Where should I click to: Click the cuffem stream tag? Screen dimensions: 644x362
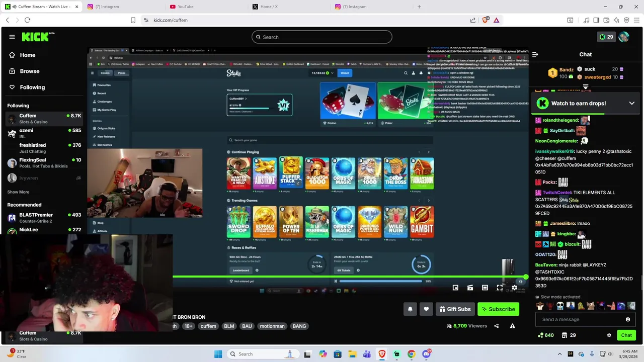(208, 326)
